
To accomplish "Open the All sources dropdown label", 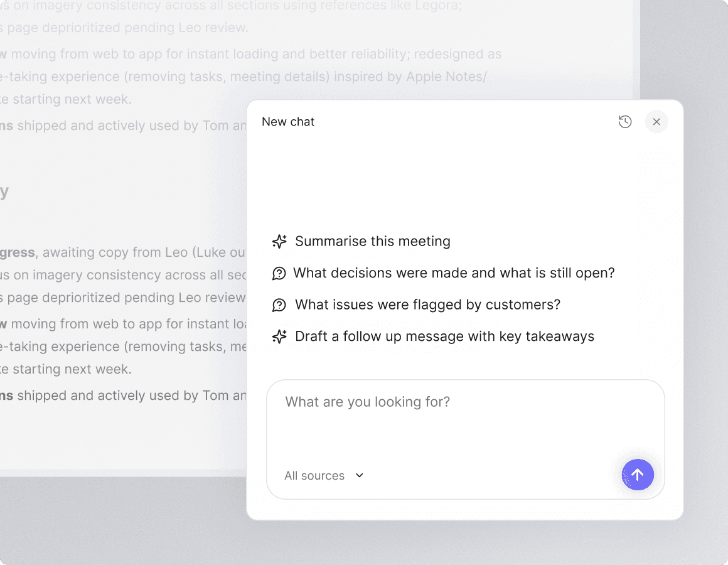I will [x=314, y=476].
